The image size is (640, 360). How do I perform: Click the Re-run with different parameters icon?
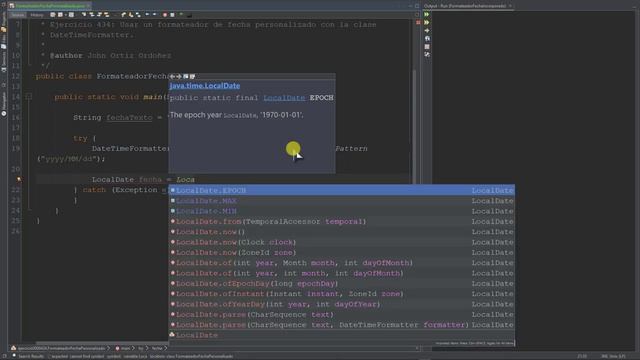tap(427, 22)
